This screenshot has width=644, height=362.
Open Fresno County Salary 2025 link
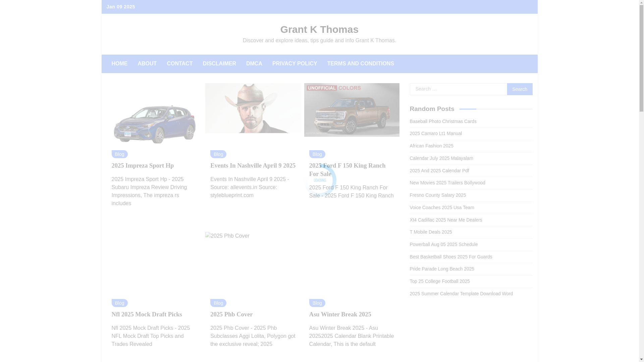438,195
